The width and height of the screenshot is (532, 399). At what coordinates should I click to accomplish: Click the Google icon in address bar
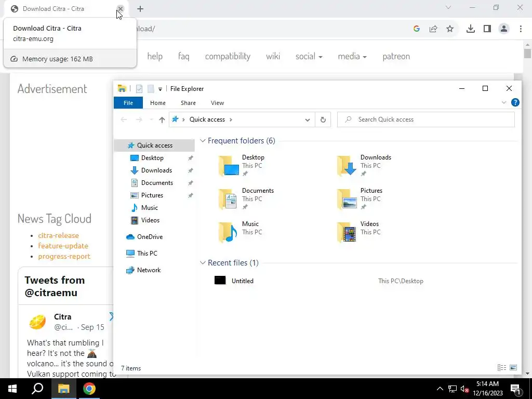click(x=417, y=29)
